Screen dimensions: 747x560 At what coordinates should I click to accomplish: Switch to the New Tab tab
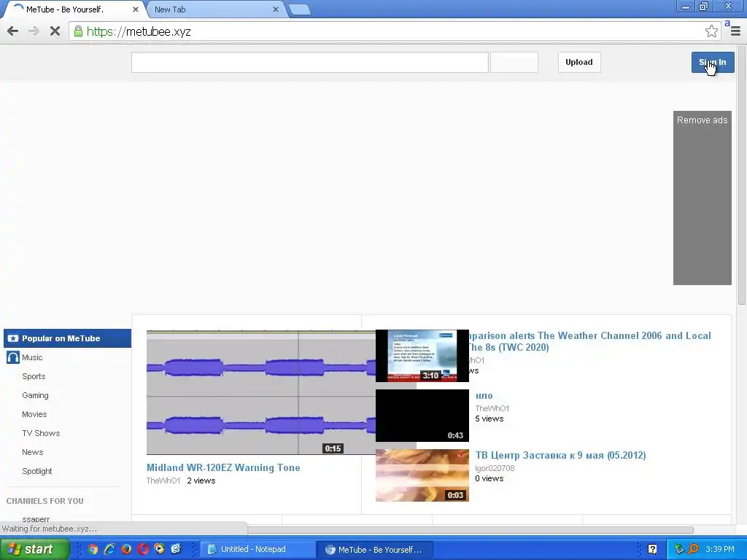[x=214, y=9]
